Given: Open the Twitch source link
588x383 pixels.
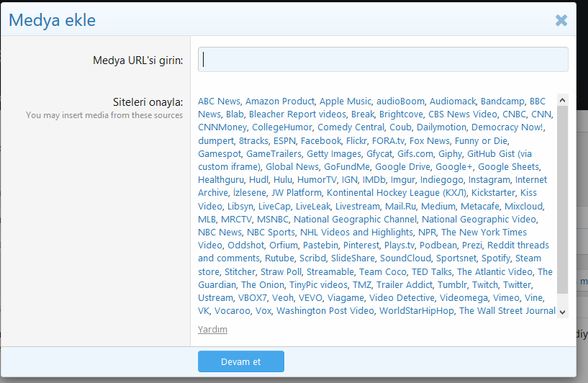Looking at the screenshot, I should 484,284.
